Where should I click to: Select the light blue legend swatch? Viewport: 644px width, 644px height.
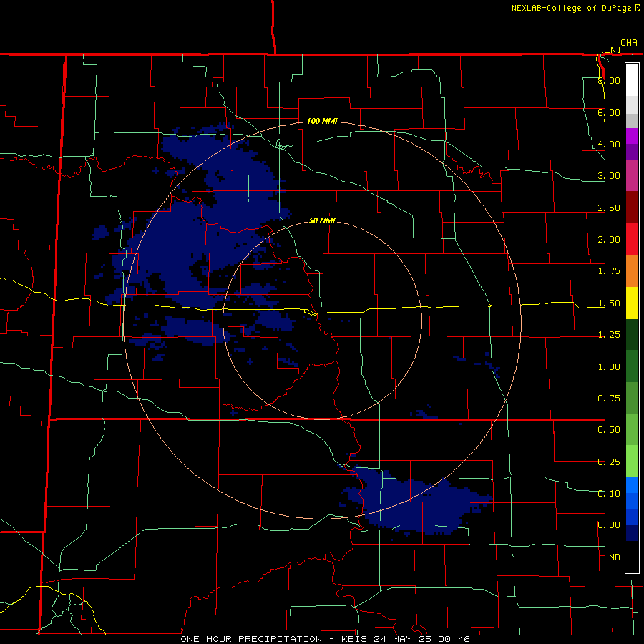point(632,485)
